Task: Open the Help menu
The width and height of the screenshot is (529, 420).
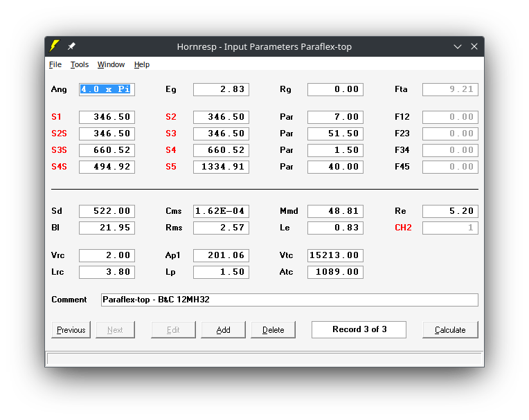Action: 142,64
